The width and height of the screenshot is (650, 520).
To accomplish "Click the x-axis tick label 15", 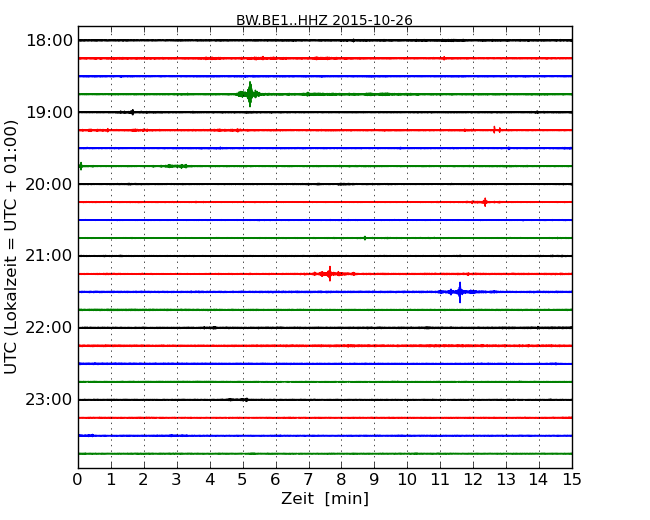I will click(x=572, y=479).
